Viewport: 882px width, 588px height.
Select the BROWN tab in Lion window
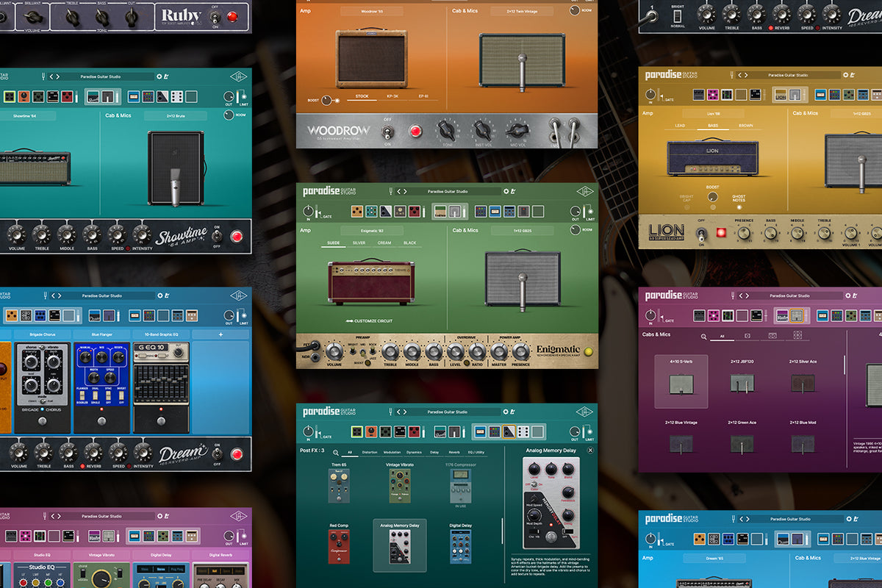pyautogui.click(x=746, y=126)
